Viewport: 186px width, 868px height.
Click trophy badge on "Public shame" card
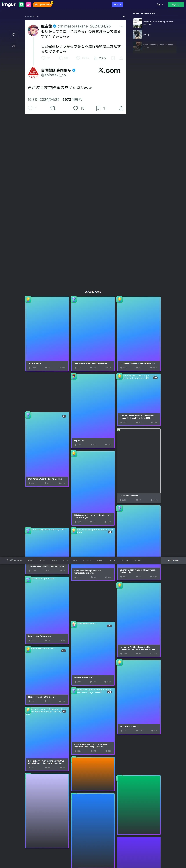pyautogui.click(x=74, y=454)
